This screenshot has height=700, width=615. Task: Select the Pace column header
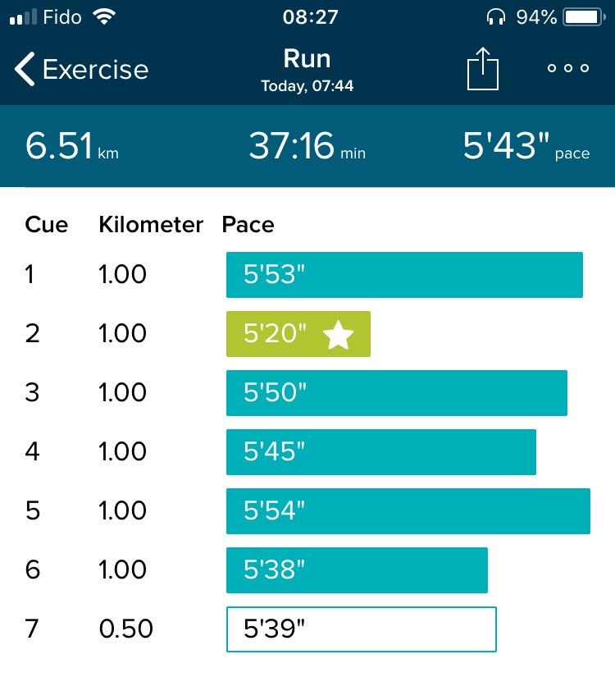(248, 225)
